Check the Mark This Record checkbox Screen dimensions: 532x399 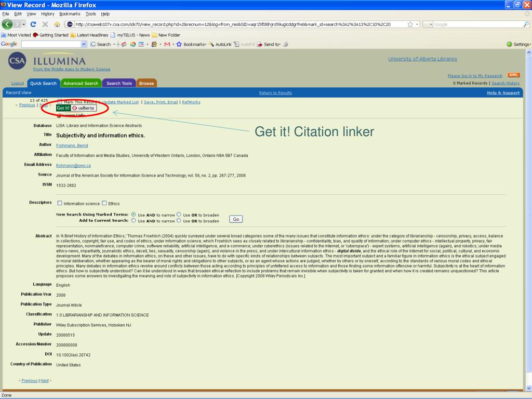(x=60, y=101)
